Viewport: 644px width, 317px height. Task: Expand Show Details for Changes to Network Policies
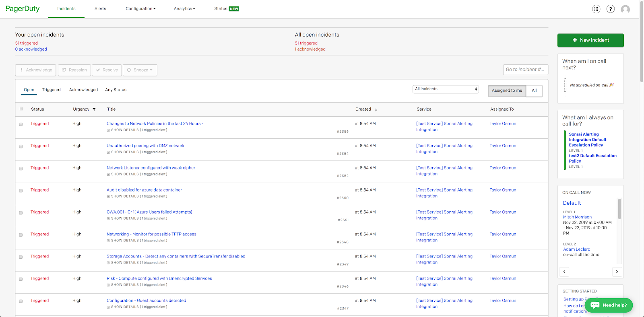[137, 130]
